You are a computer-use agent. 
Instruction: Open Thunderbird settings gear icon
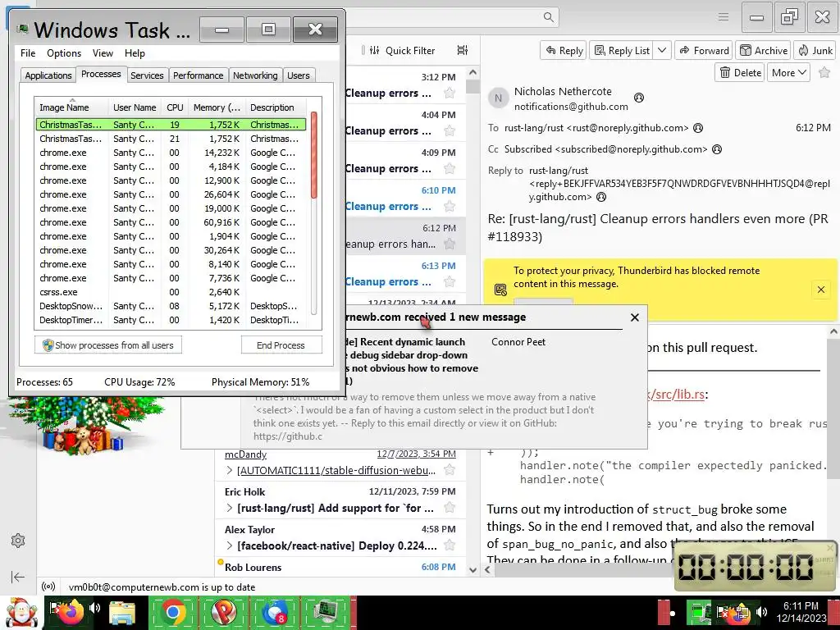[18, 541]
